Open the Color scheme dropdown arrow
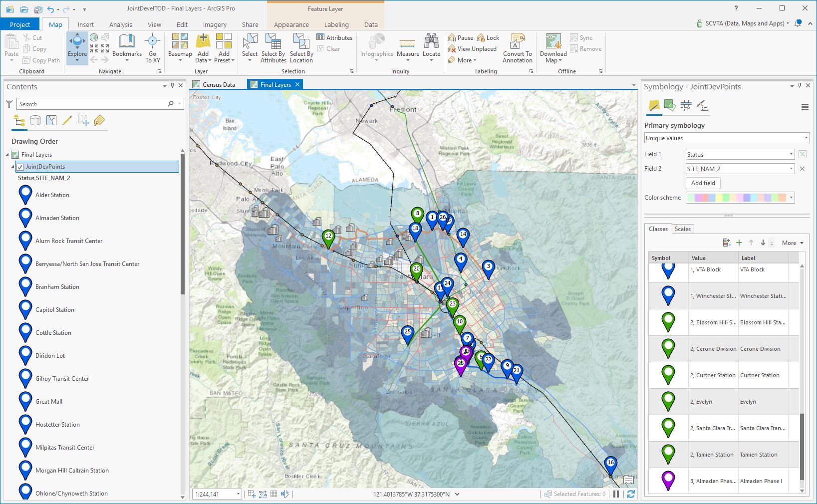817x504 pixels. [791, 198]
